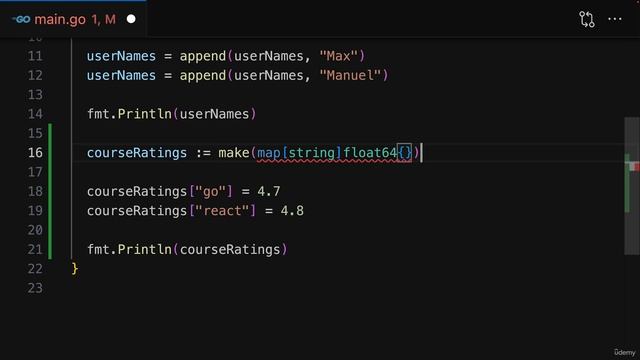Image resolution: width=640 pixels, height=360 pixels.
Task: Click append call on line 12
Action: pyautogui.click(x=203, y=75)
